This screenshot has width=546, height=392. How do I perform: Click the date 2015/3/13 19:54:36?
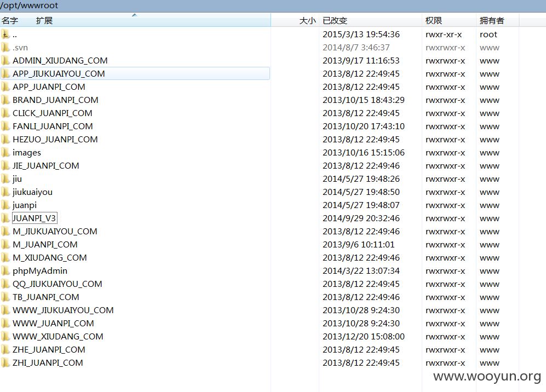tap(361, 34)
